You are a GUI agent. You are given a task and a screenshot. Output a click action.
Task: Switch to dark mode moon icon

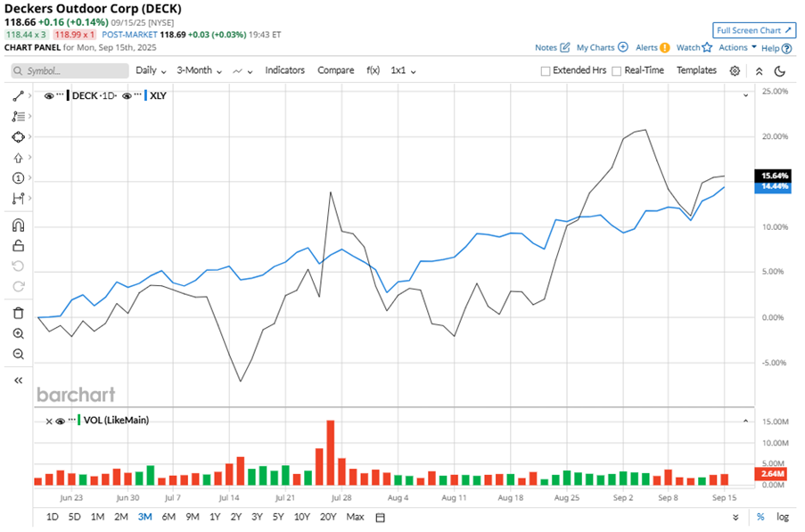[x=780, y=70]
